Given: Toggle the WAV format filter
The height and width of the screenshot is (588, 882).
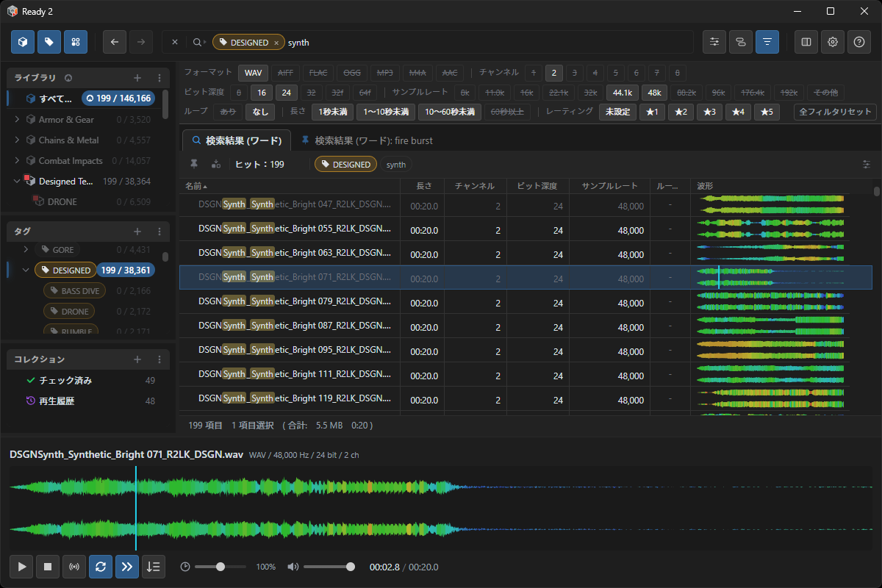Looking at the screenshot, I should coord(253,73).
